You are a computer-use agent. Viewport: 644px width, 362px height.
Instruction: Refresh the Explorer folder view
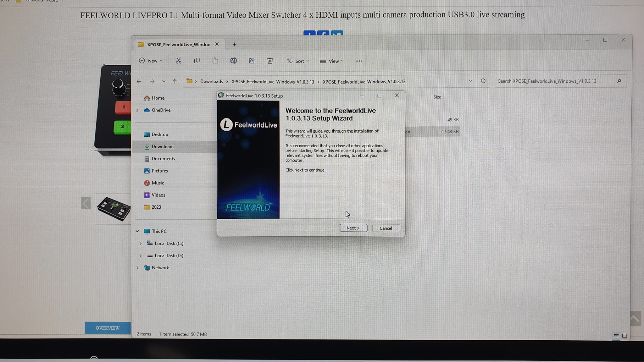click(x=483, y=81)
